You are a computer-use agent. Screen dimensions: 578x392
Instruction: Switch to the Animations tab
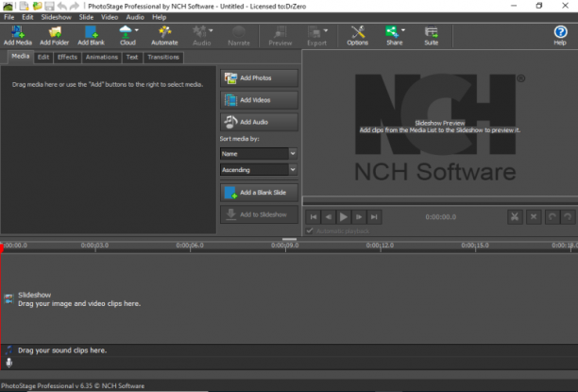(102, 58)
